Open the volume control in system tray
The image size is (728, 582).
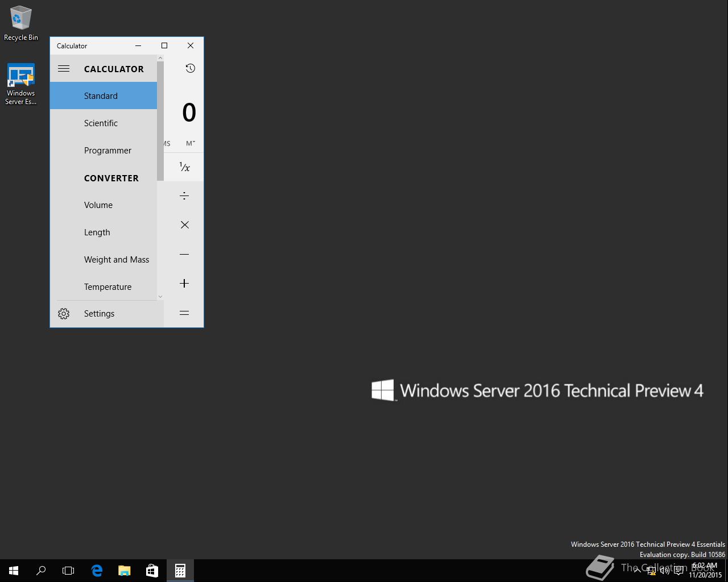[665, 571]
